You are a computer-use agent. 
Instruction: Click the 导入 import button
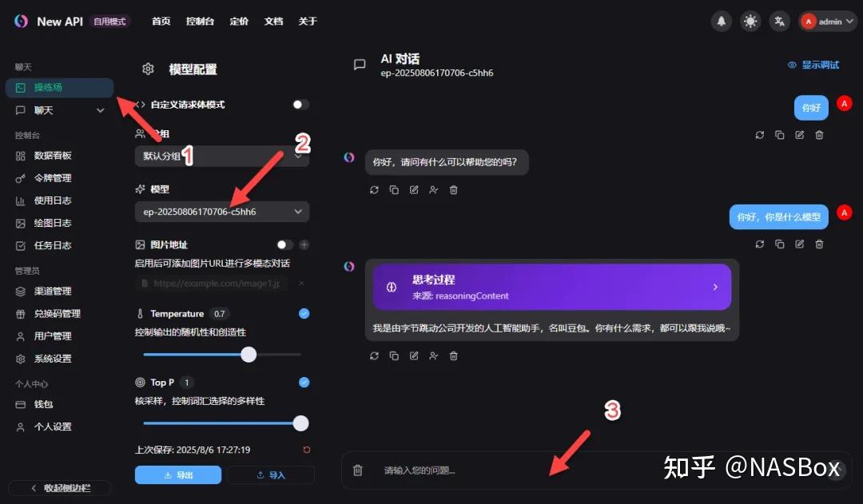pos(271,474)
